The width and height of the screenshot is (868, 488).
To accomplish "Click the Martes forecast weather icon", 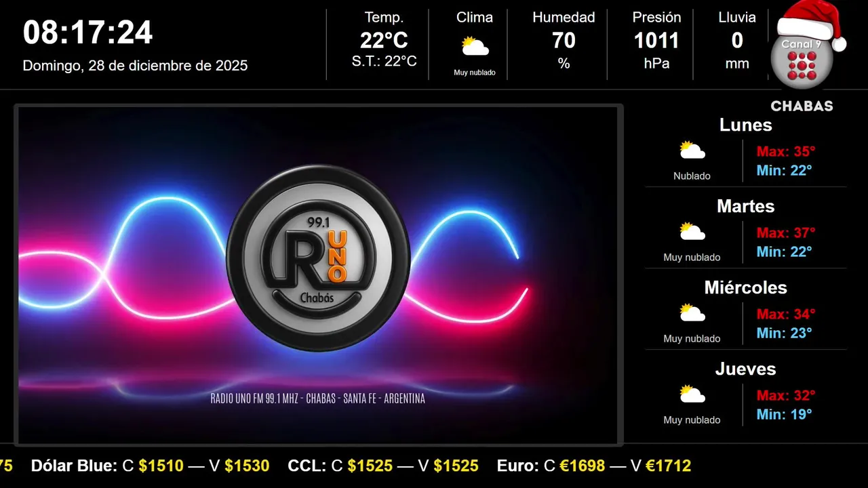I will [x=692, y=232].
